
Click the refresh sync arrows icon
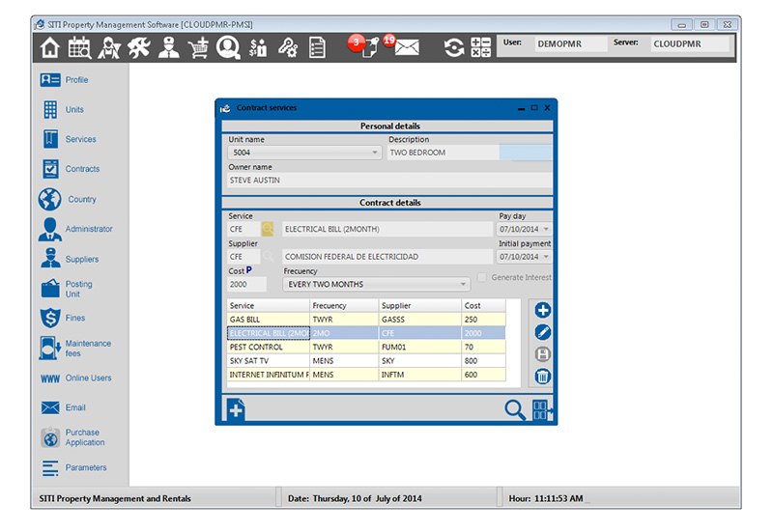tap(453, 46)
